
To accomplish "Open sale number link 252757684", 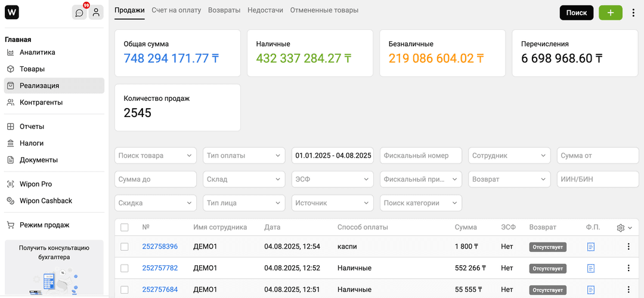I will (160, 290).
